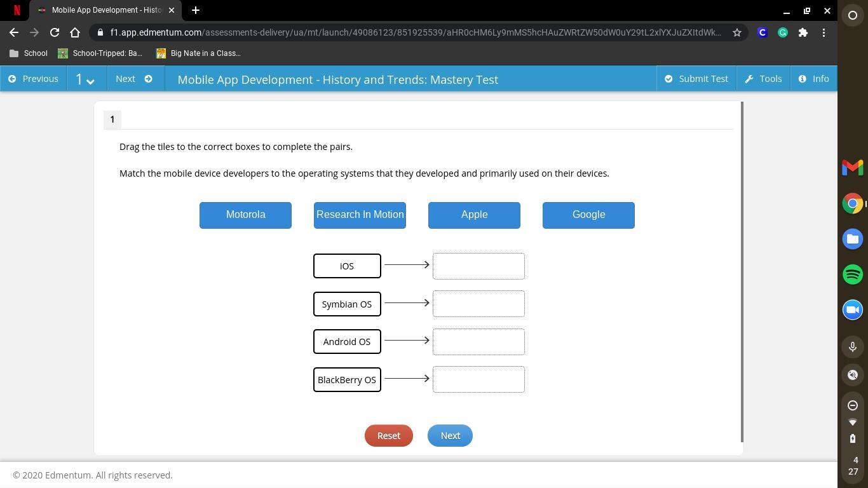Screen dimensions: 868x488
Task: Open a new browser tab
Action: pos(196,10)
